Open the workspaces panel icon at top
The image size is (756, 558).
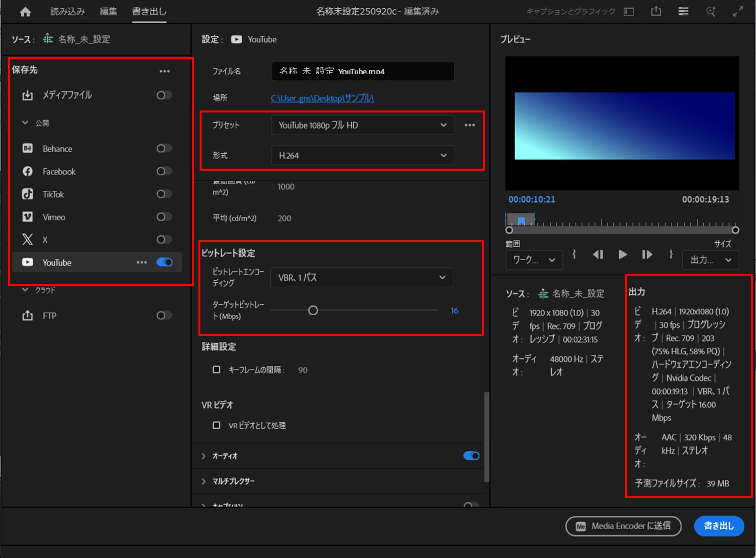point(683,11)
